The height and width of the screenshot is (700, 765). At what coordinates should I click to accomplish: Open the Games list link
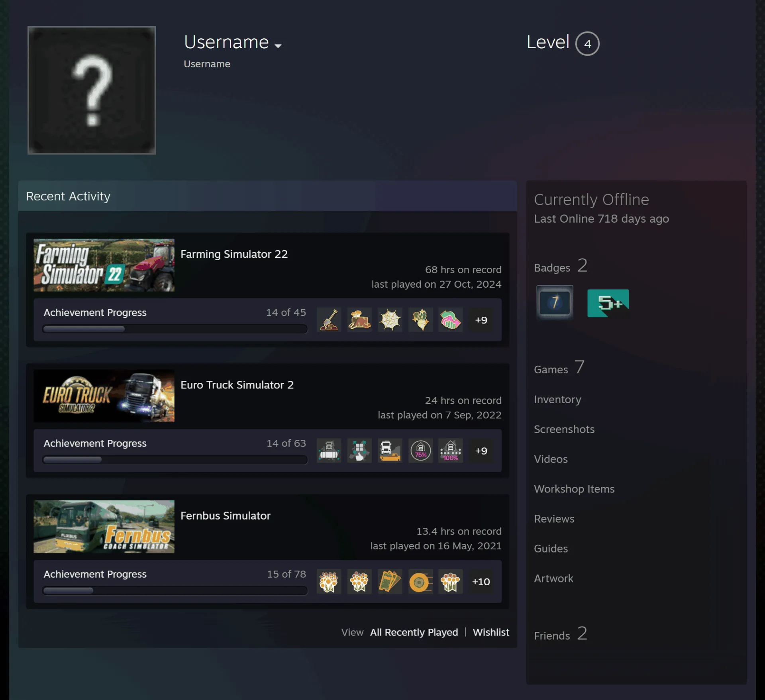(x=559, y=368)
